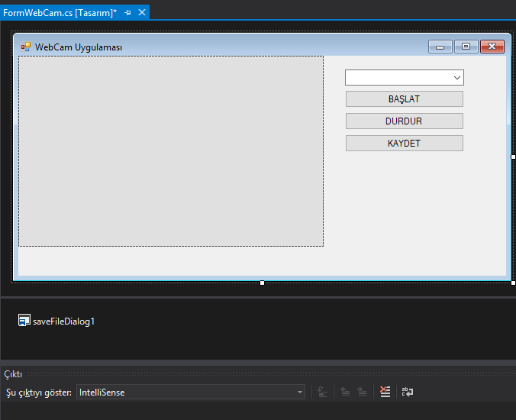
Task: Clear all output with the red X icon
Action: (x=385, y=392)
